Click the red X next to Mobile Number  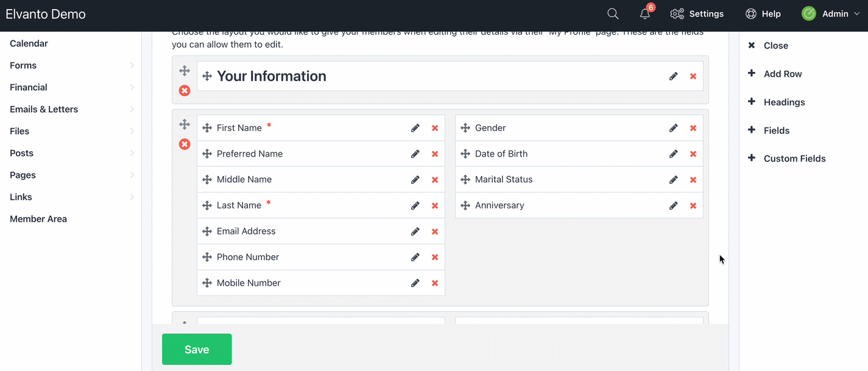point(435,283)
